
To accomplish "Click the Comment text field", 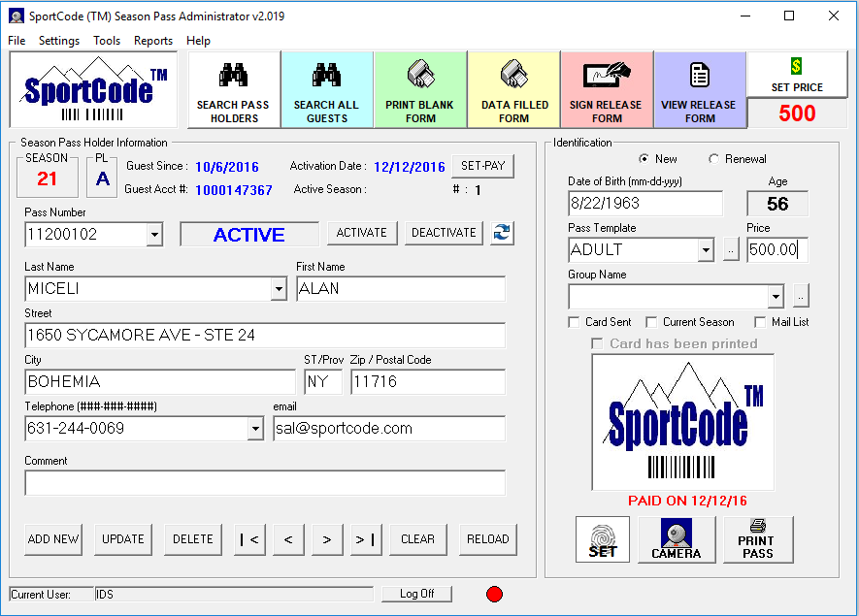I will point(265,482).
